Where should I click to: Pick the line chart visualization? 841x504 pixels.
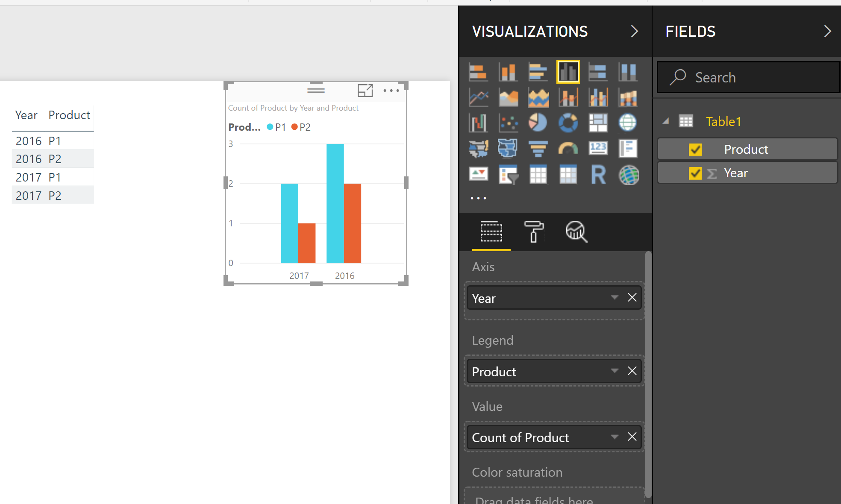(x=478, y=98)
